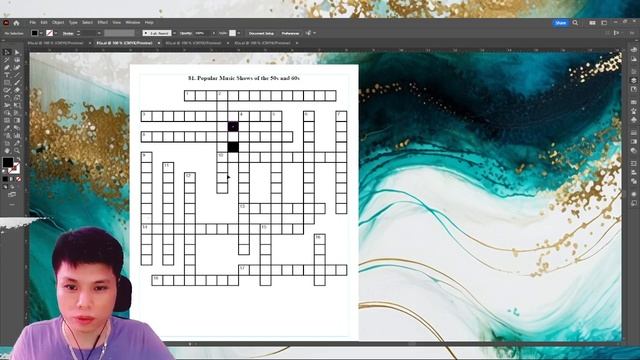Screen dimensions: 640x360
Task: Select the Eyedropper tool
Action: (7, 128)
